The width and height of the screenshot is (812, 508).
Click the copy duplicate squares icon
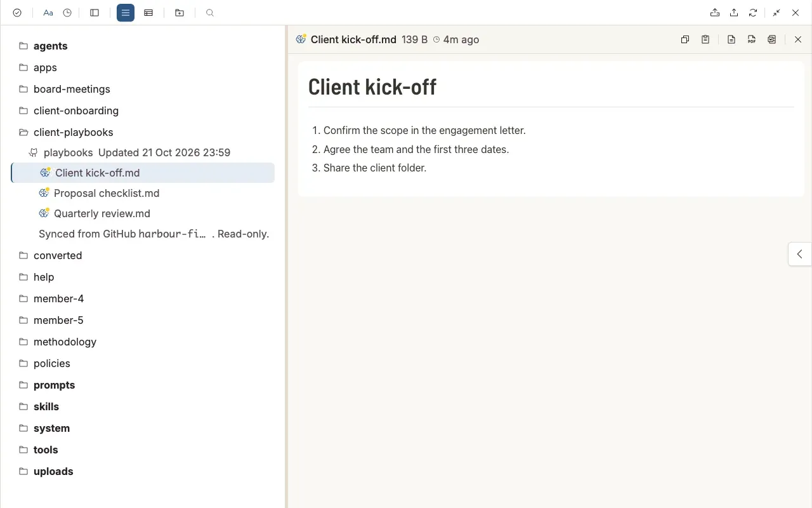tap(685, 39)
